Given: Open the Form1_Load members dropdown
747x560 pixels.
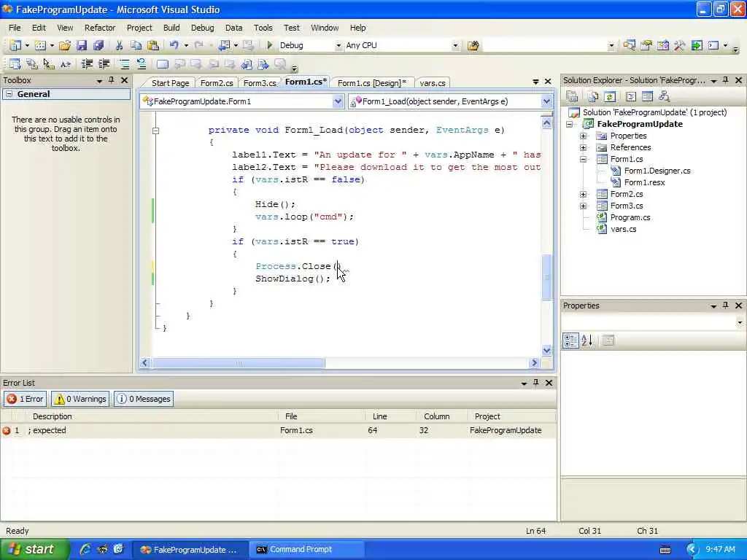Looking at the screenshot, I should tap(546, 101).
